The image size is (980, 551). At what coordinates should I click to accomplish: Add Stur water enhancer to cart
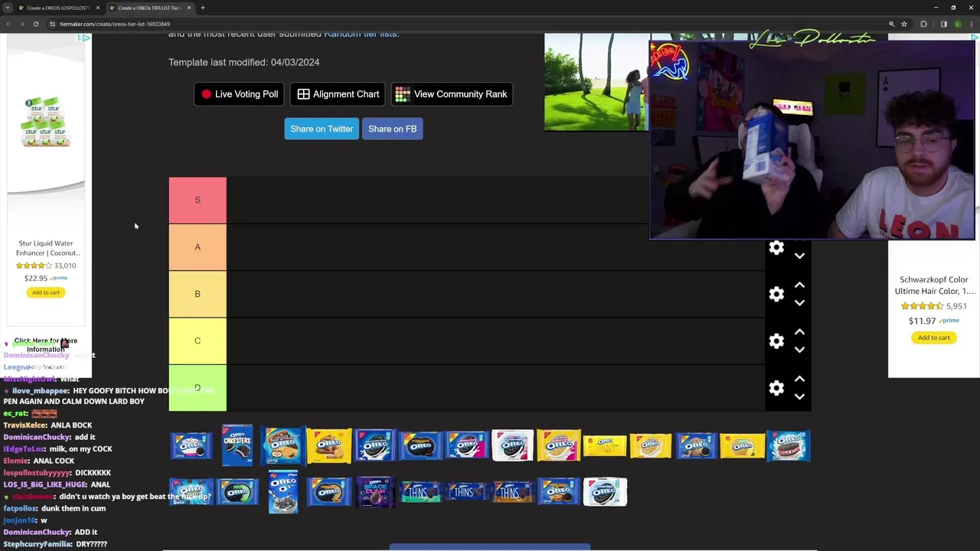point(45,292)
